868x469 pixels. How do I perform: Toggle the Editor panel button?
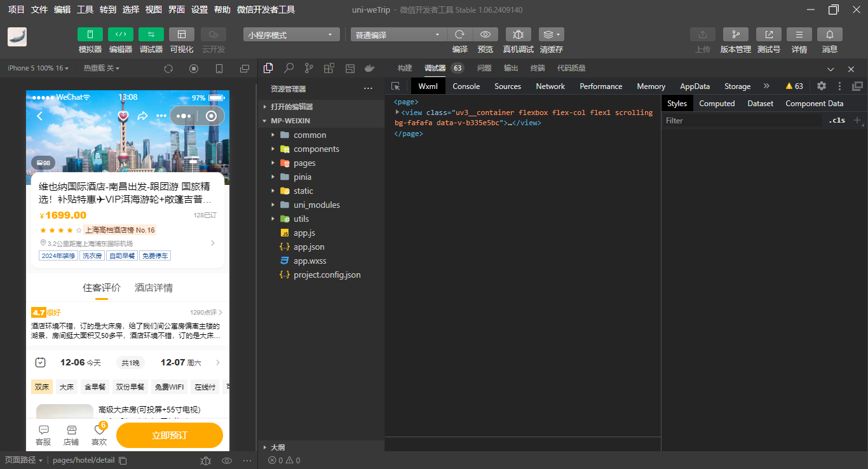click(120, 34)
